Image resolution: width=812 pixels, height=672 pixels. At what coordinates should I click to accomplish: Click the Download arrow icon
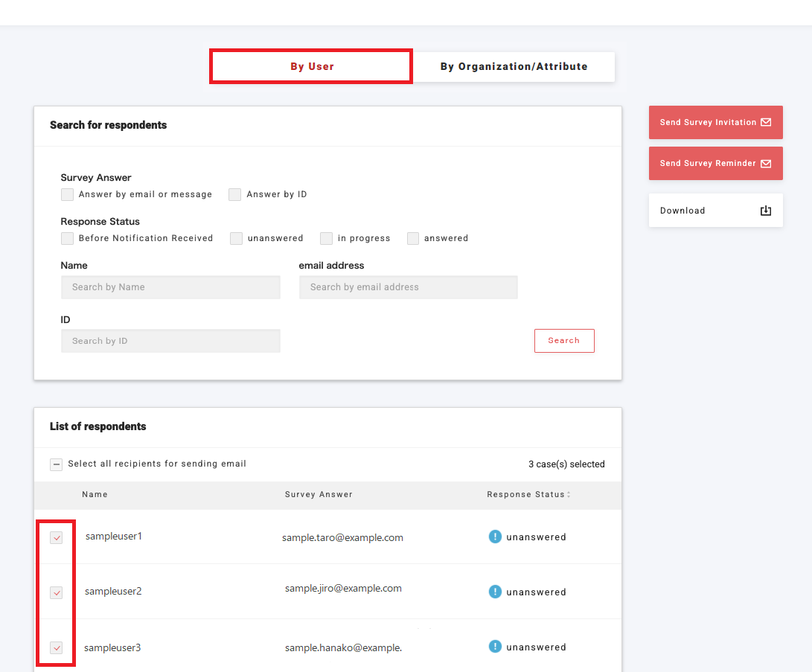point(765,211)
